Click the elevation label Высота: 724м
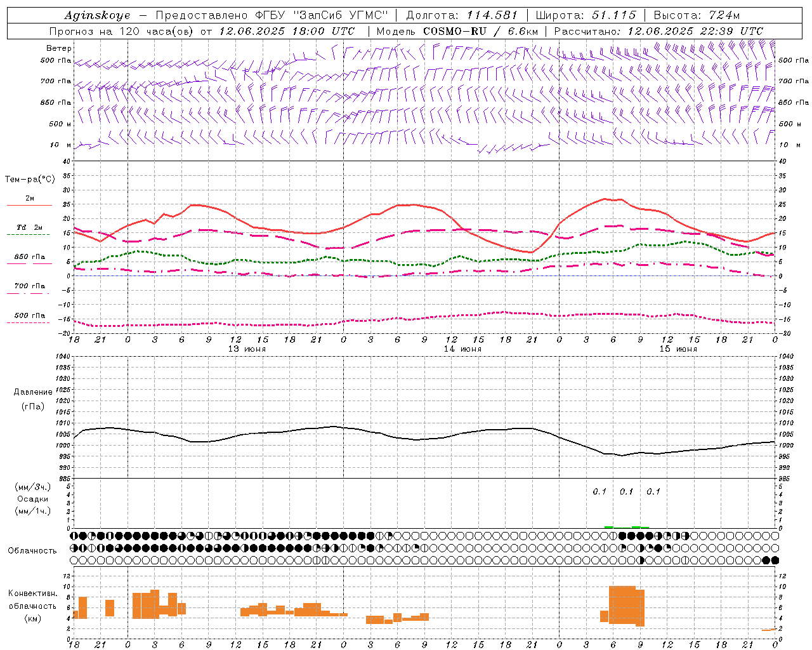This screenshot has height=650, width=812. [x=697, y=15]
